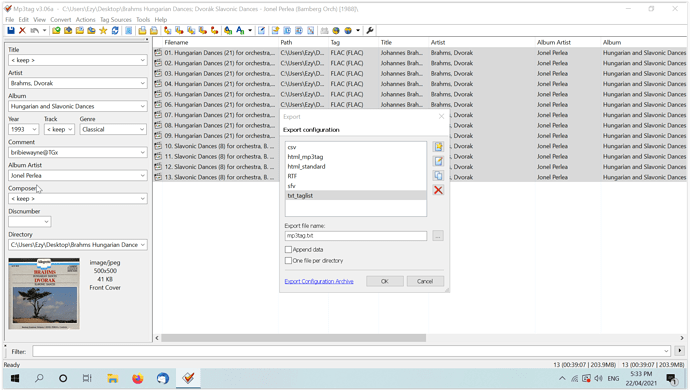Click the duplicate export configuration icon
This screenshot has height=390, width=690.
pos(438,176)
